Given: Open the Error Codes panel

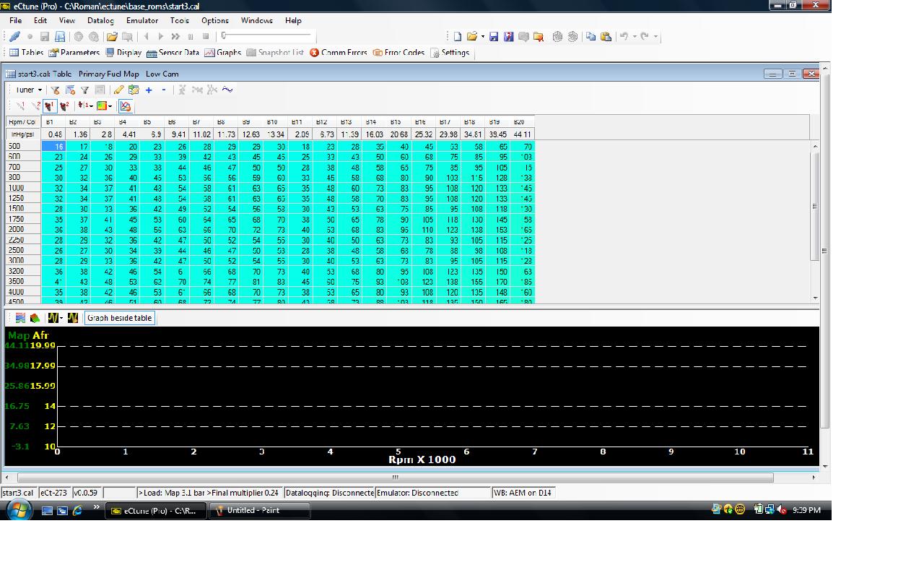Looking at the screenshot, I should pyautogui.click(x=398, y=52).
